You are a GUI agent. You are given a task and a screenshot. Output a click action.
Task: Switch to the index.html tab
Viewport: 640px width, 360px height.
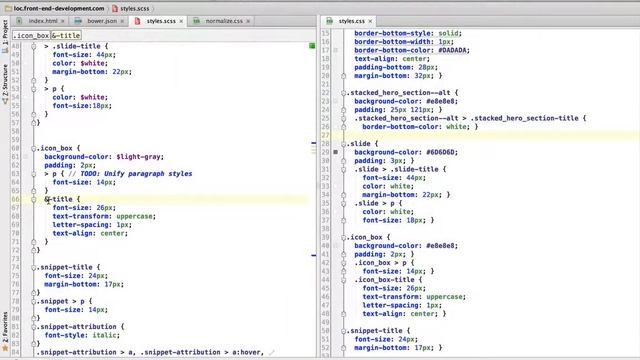[43, 21]
